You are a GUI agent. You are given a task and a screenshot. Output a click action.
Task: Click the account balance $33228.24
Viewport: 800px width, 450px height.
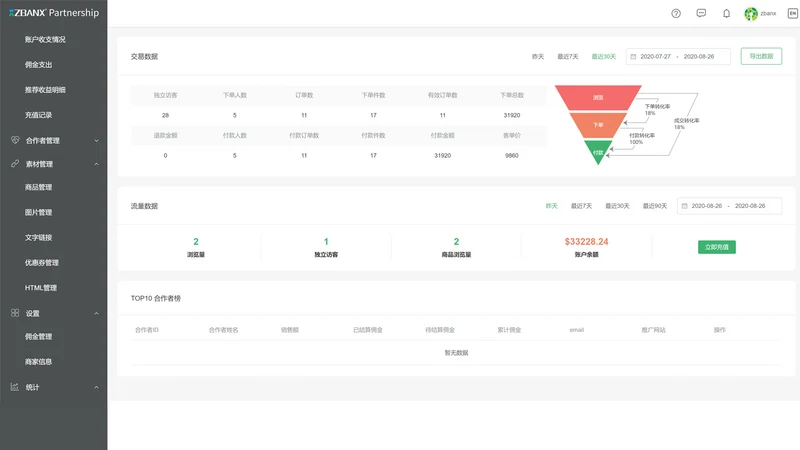pyautogui.click(x=586, y=242)
